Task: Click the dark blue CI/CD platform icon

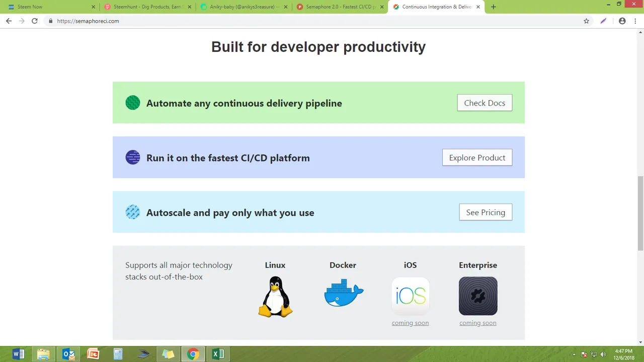Action: pyautogui.click(x=133, y=157)
